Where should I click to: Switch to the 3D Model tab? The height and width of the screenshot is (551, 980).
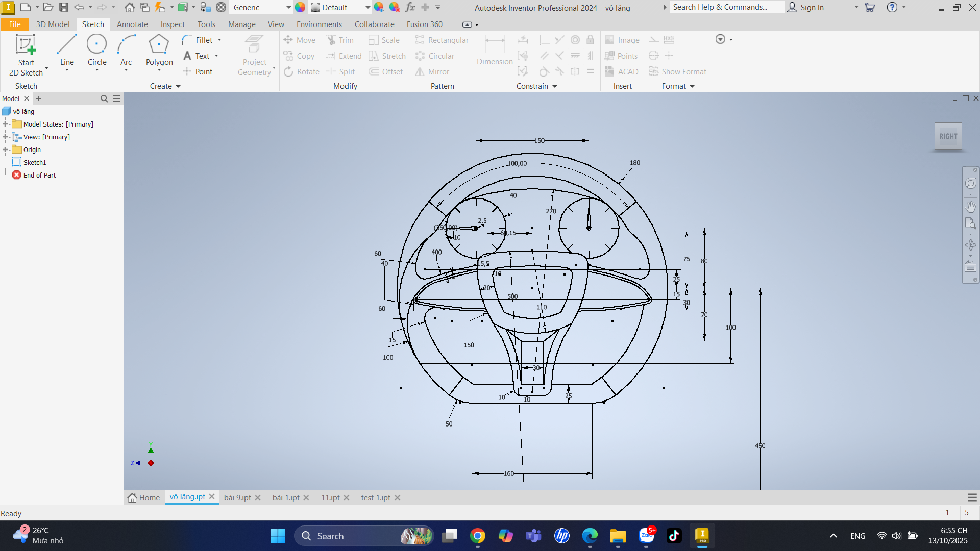pyautogui.click(x=53, y=24)
